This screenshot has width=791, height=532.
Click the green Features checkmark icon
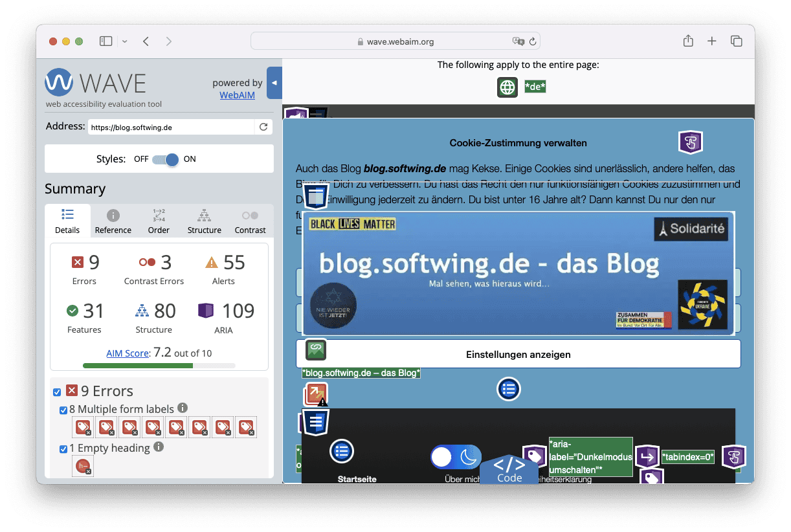tap(72, 311)
